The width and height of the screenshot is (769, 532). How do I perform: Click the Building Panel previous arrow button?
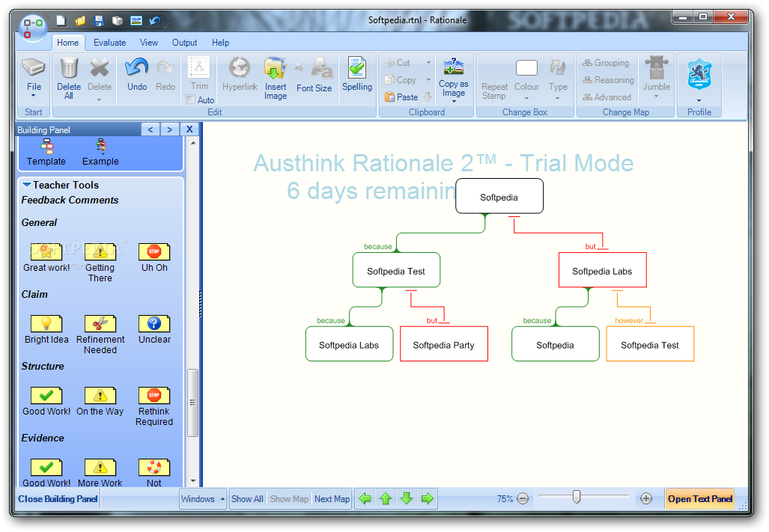pyautogui.click(x=151, y=129)
